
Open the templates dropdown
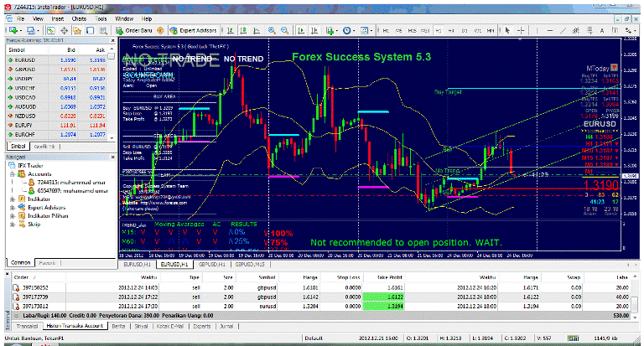pos(366,30)
